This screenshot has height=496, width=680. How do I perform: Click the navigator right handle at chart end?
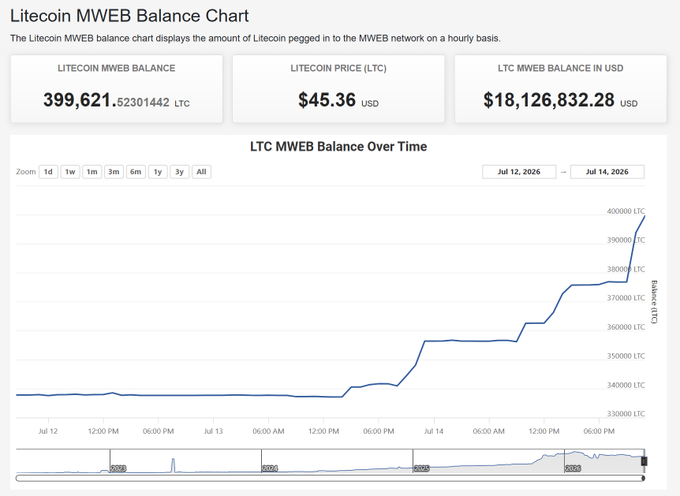(644, 461)
